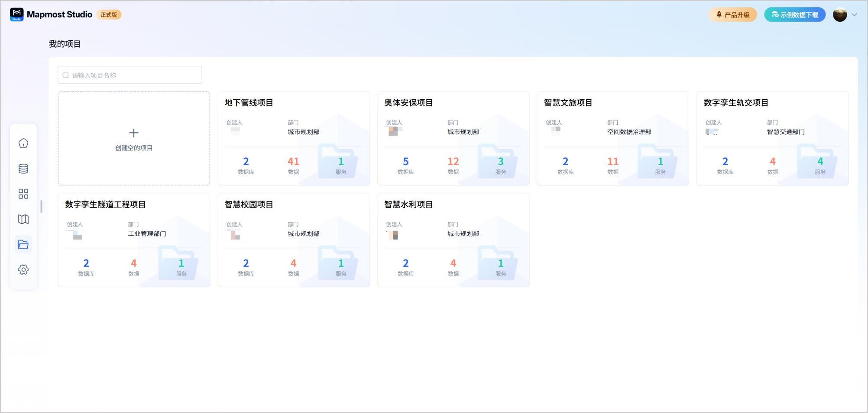Image resolution: width=868 pixels, height=413 pixels.
Task: Open the 智慧文旅项目 project card
Action: [612, 138]
